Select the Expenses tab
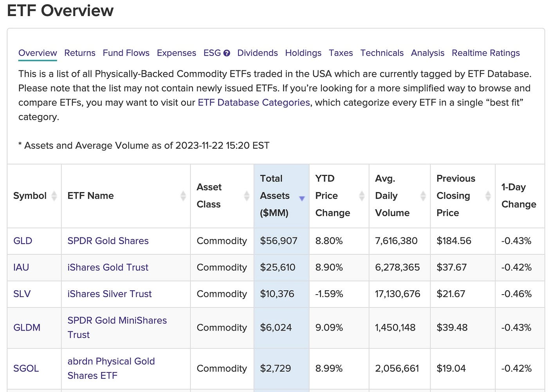 coord(177,53)
